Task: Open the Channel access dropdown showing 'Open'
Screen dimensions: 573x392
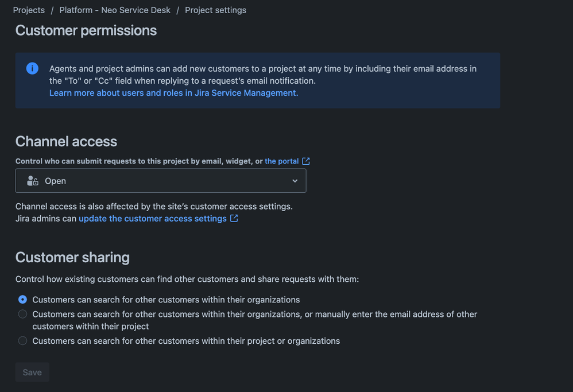Action: point(160,181)
